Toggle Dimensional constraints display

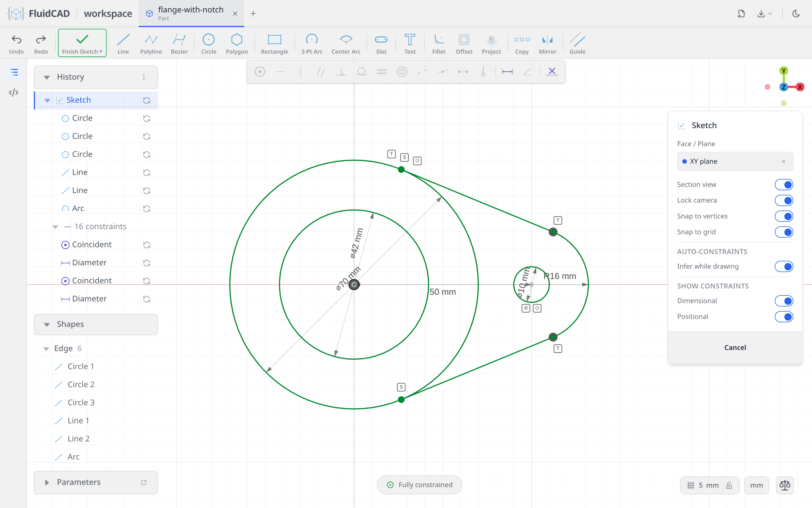point(784,301)
